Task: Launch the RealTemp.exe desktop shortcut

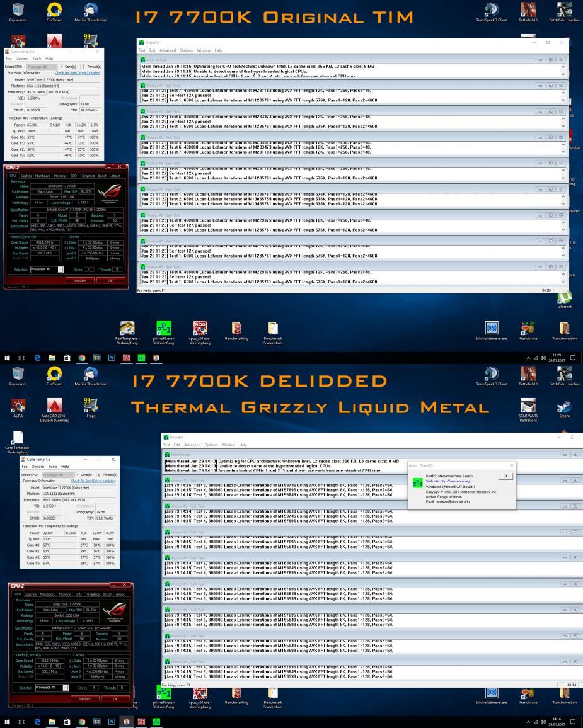Action: coord(127,333)
